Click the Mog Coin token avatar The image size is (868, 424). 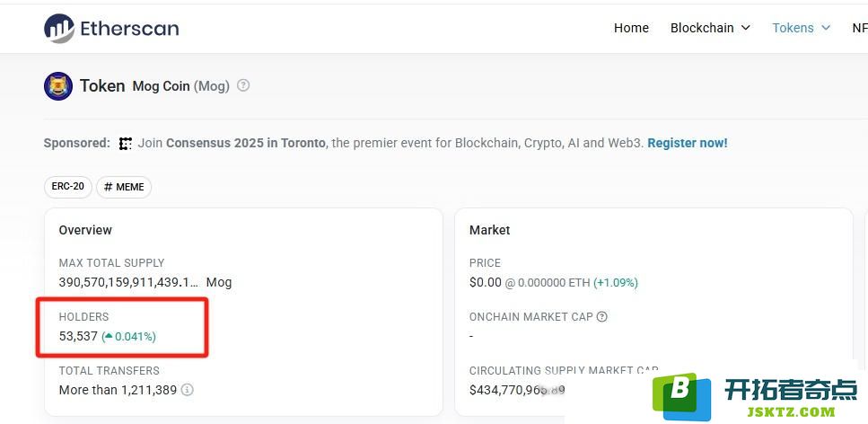click(58, 86)
